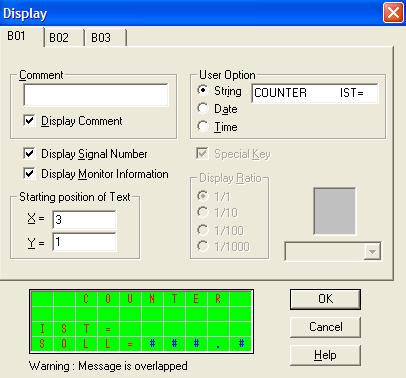Open Help for the Display dialog
This screenshot has width=406, height=378.
tap(325, 355)
